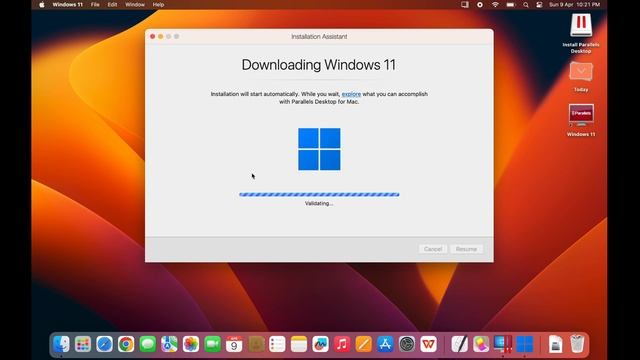640x360 pixels.
Task: Open Control Center
Action: click(539, 5)
